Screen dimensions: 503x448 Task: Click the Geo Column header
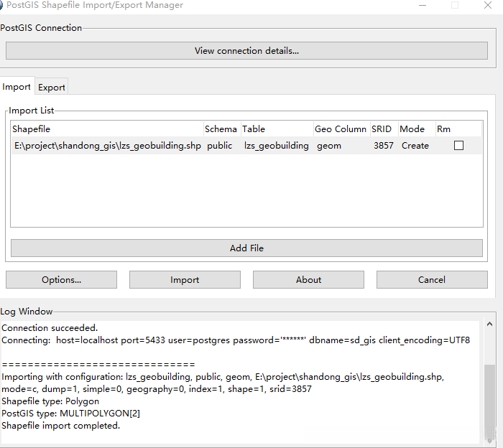pyautogui.click(x=342, y=129)
